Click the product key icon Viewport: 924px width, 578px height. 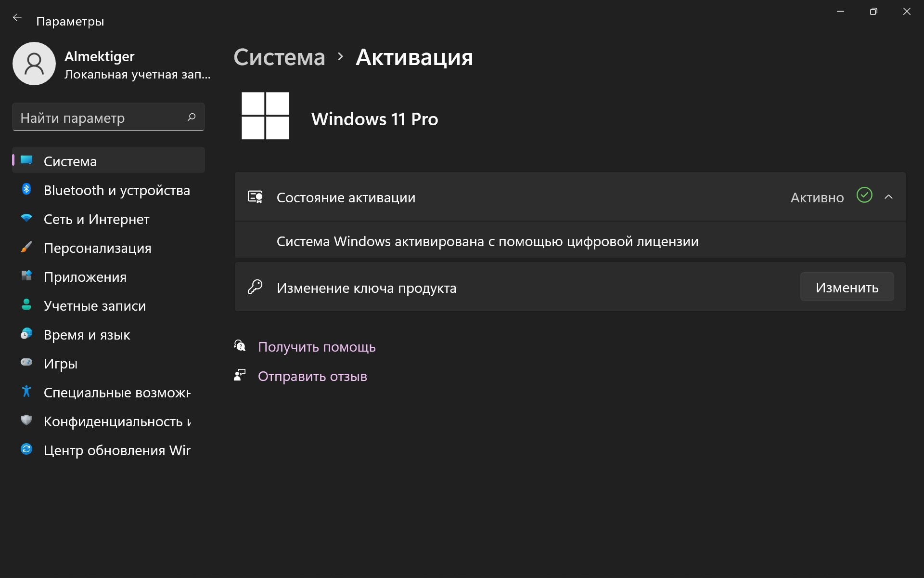point(255,287)
